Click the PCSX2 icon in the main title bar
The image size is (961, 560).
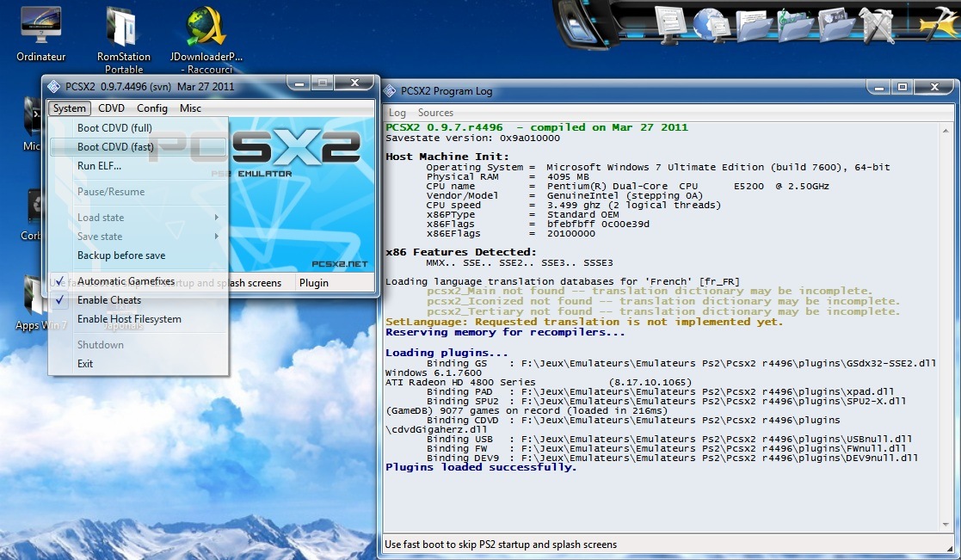[x=54, y=86]
